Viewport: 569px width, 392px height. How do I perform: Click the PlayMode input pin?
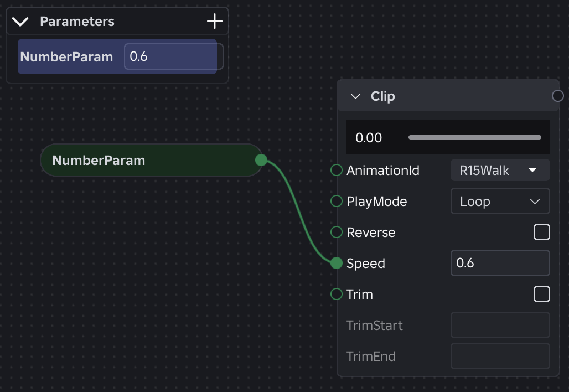pos(337,201)
